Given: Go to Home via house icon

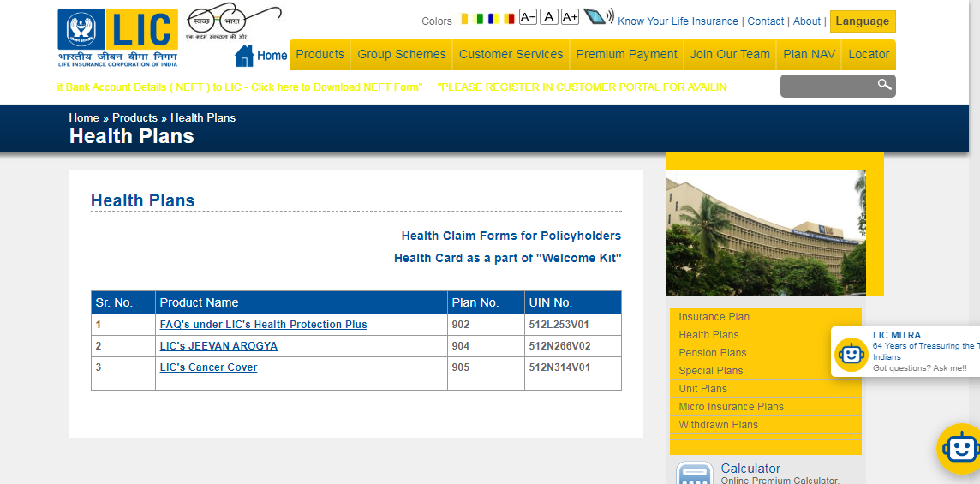Looking at the screenshot, I should click(x=244, y=56).
